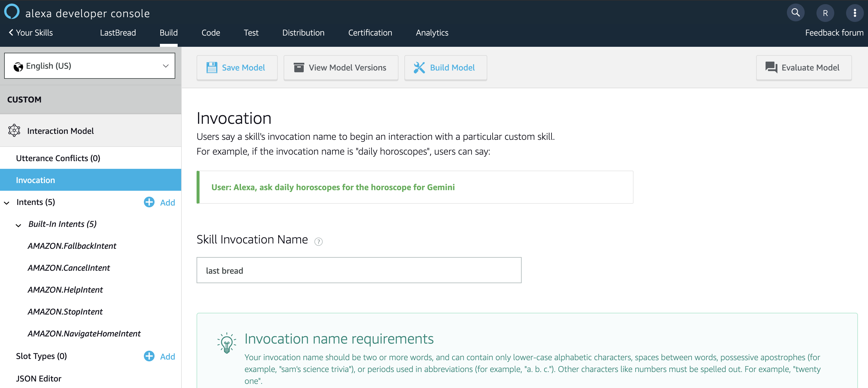This screenshot has height=388, width=868.
Task: Open AMAZON.StopIntent
Action: point(65,312)
